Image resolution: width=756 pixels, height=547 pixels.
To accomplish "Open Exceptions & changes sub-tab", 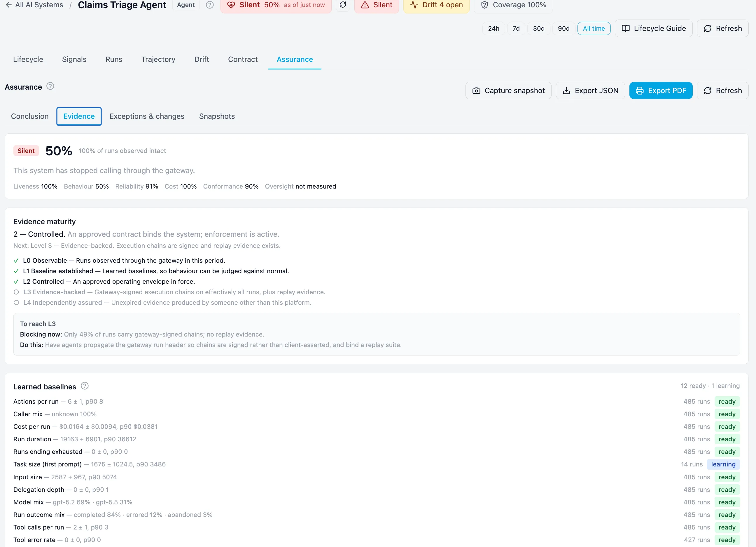I will pos(147,116).
